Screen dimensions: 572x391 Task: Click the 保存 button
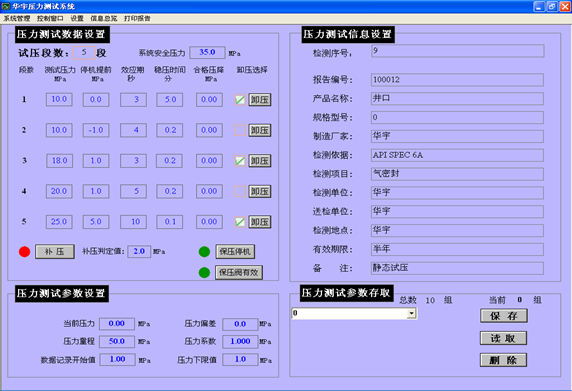[x=504, y=316]
